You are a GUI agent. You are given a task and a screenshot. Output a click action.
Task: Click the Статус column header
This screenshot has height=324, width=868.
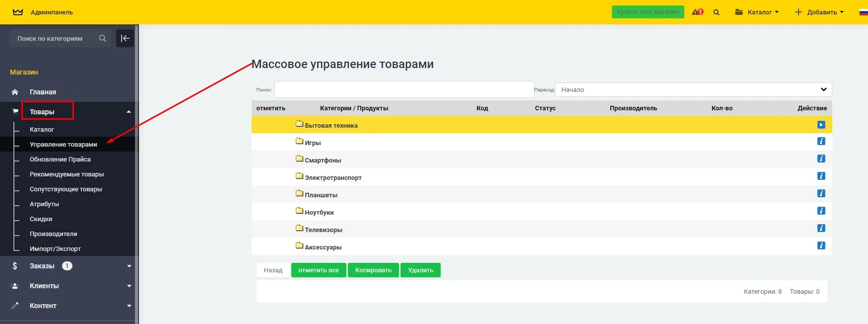[545, 108]
